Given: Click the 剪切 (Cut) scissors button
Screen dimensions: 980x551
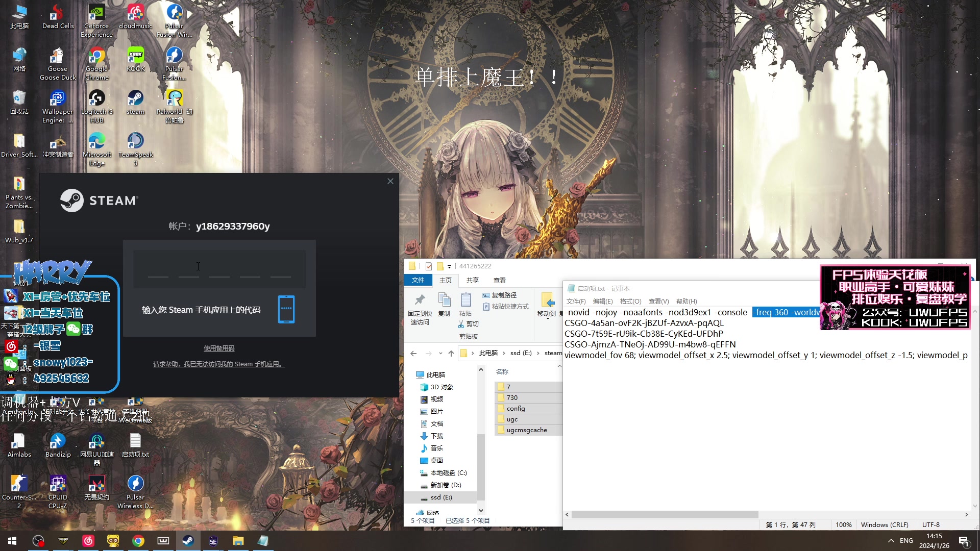Looking at the screenshot, I should point(468,324).
